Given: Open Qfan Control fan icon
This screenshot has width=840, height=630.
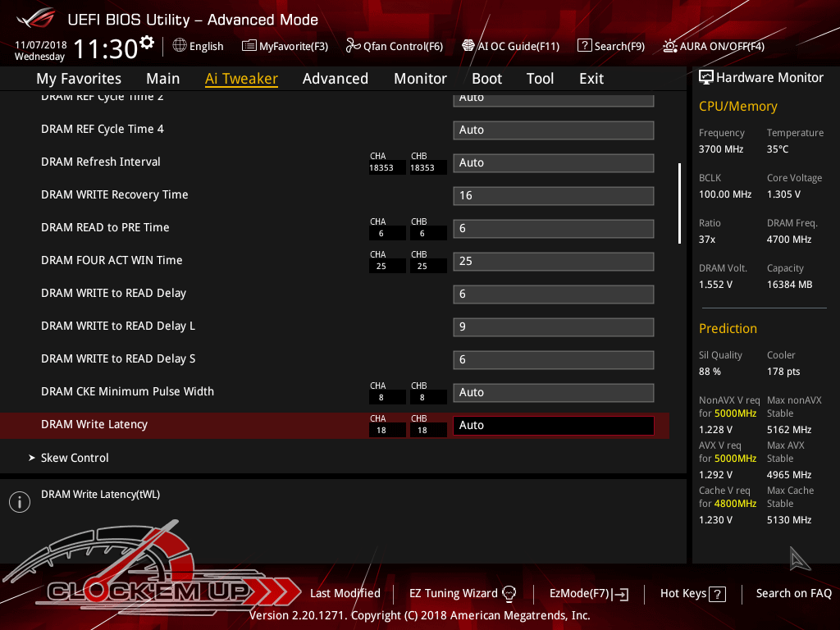Looking at the screenshot, I should coord(353,46).
